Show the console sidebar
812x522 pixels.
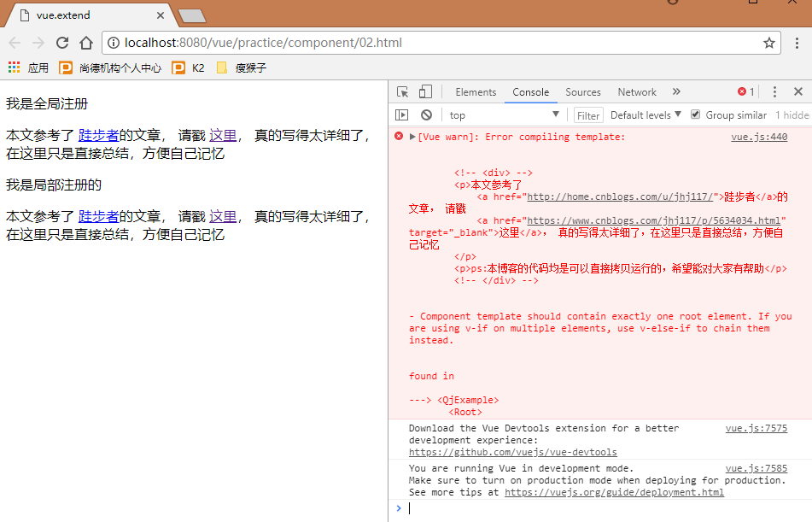click(402, 115)
